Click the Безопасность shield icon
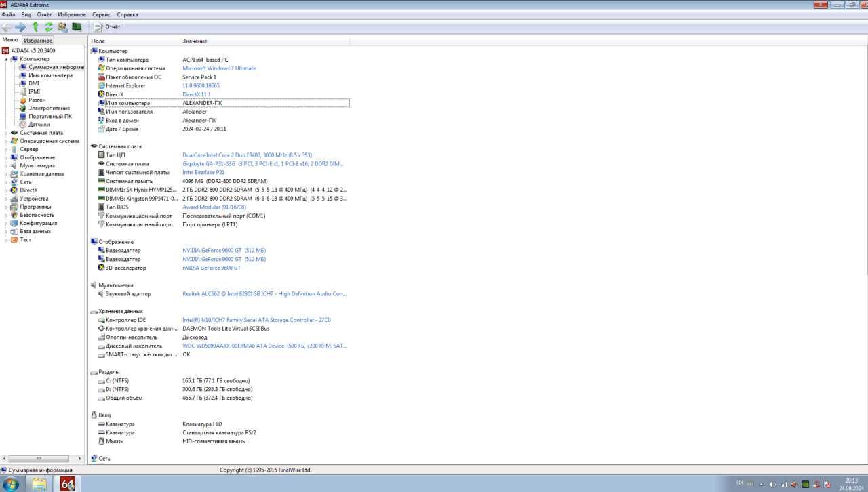The height and width of the screenshot is (492, 868). (x=14, y=215)
